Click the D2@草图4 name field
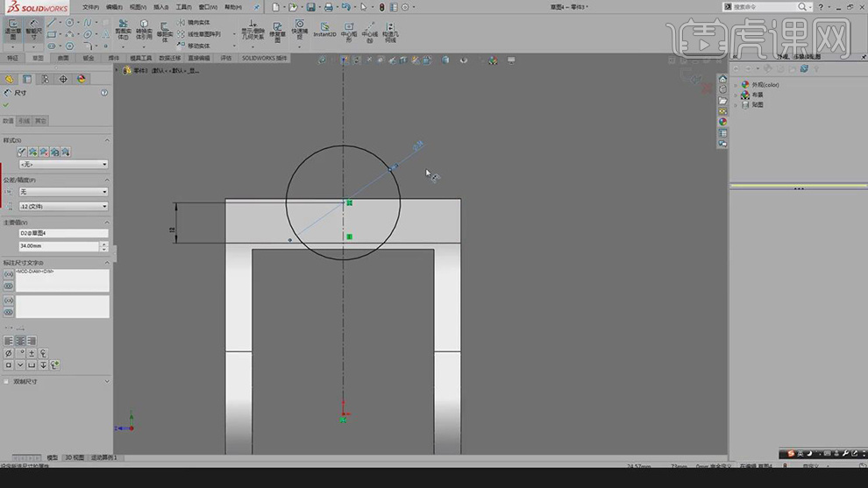This screenshot has height=488, width=868. (x=63, y=233)
